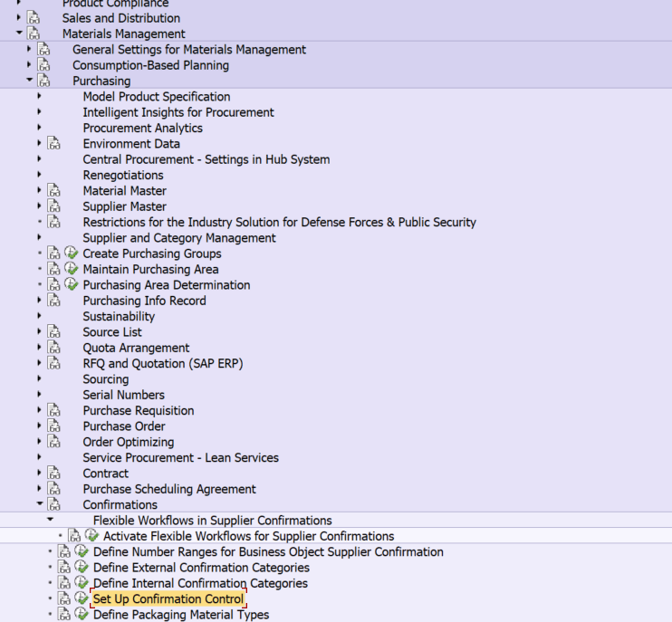The image size is (672, 622).
Task: Open documentation icon for Define Packaging Material Types
Action: point(64,615)
